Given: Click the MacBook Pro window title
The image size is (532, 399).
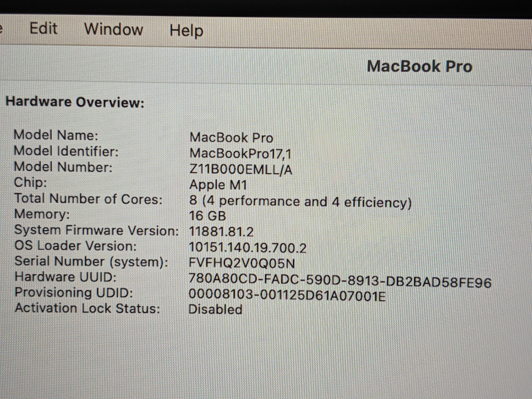Looking at the screenshot, I should click(x=420, y=66).
